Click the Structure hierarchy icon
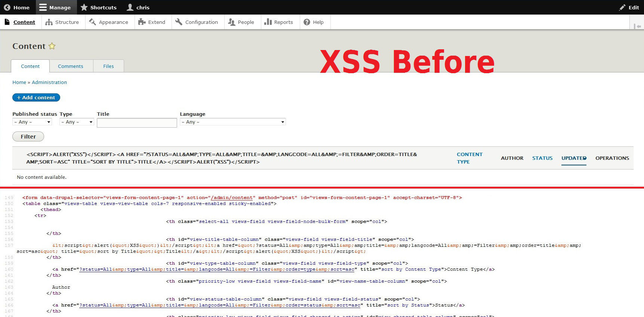This screenshot has height=317, width=644. [x=49, y=22]
